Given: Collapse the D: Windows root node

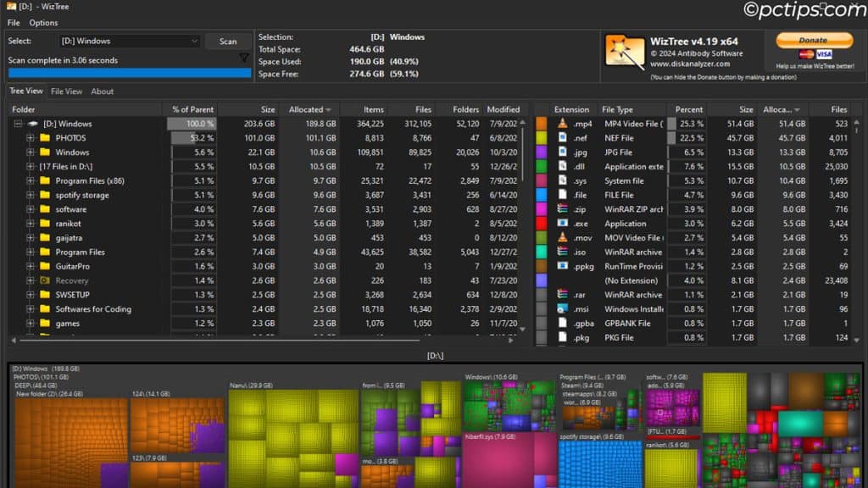Looking at the screenshot, I should (x=18, y=124).
